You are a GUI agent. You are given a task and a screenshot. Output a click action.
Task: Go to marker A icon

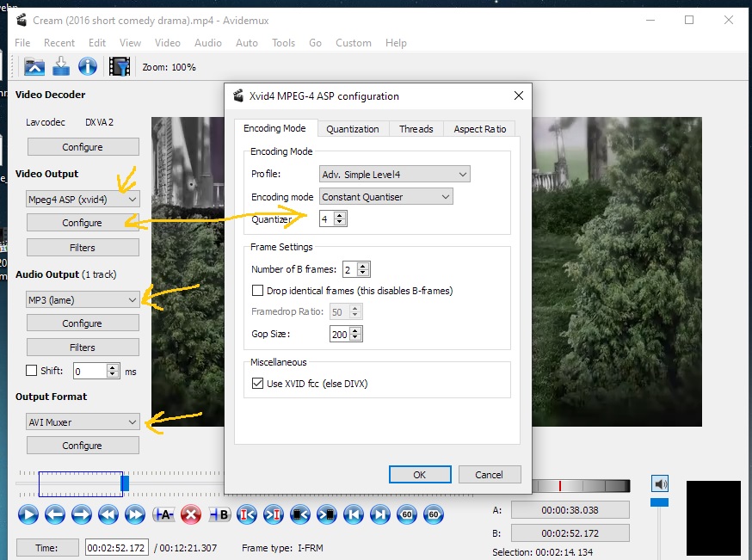(x=247, y=515)
